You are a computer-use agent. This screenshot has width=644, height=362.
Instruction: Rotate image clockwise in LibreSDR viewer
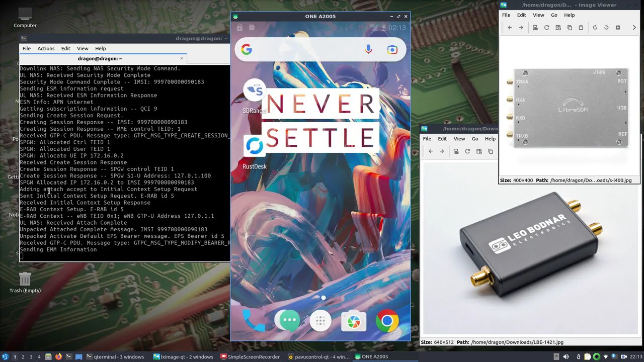click(x=595, y=28)
